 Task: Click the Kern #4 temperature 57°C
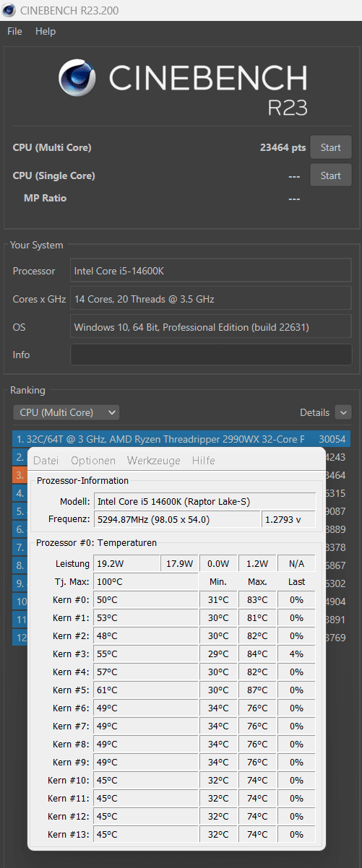(145, 672)
